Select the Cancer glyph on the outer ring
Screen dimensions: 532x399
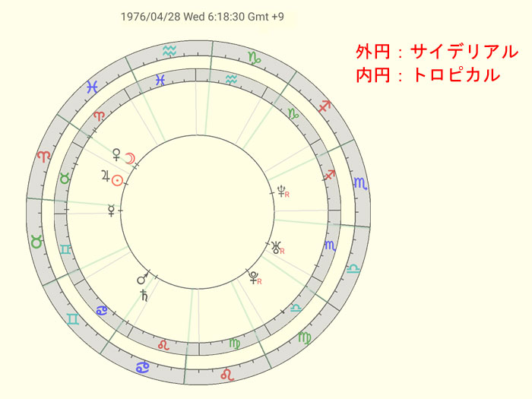point(143,367)
